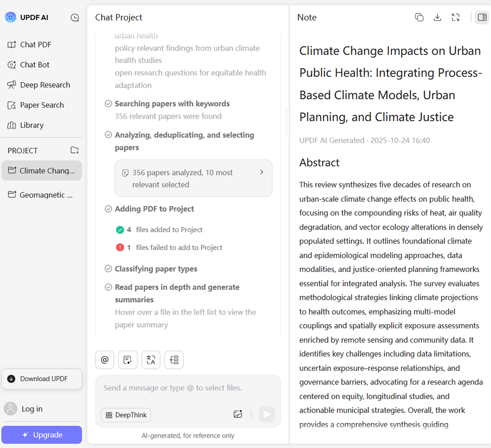Open chat history clock icon
This screenshot has width=491, height=448.
pyautogui.click(x=75, y=18)
